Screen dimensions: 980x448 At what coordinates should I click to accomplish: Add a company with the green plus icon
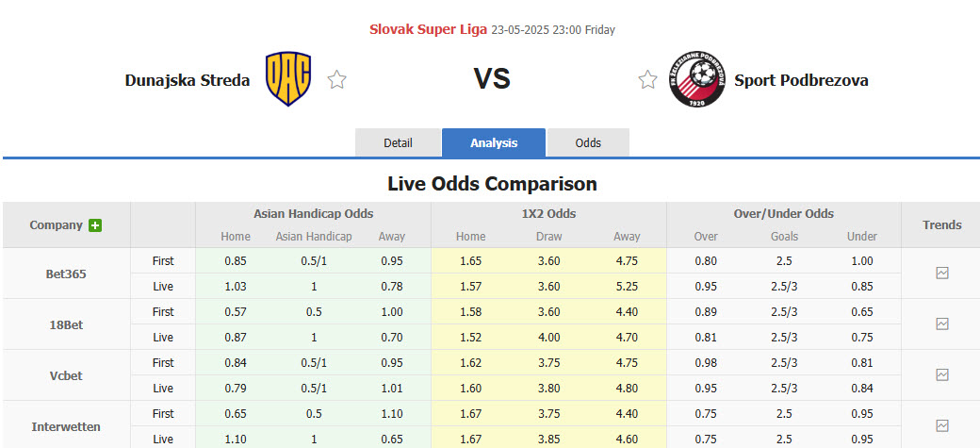coord(95,225)
